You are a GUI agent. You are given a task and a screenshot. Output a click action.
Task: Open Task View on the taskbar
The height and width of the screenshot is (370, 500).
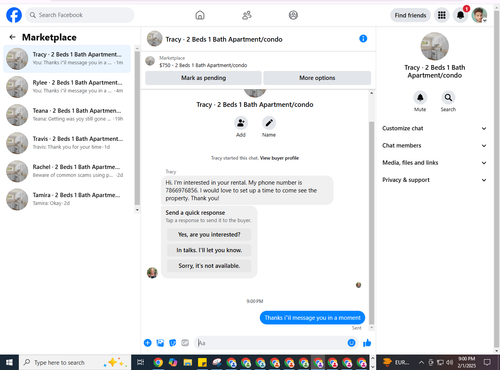[x=141, y=362]
